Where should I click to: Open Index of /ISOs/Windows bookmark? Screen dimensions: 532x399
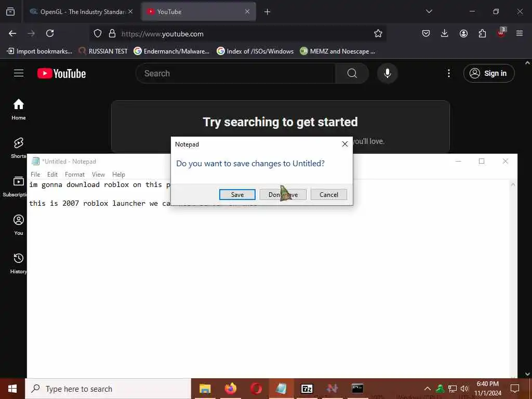[x=255, y=51]
